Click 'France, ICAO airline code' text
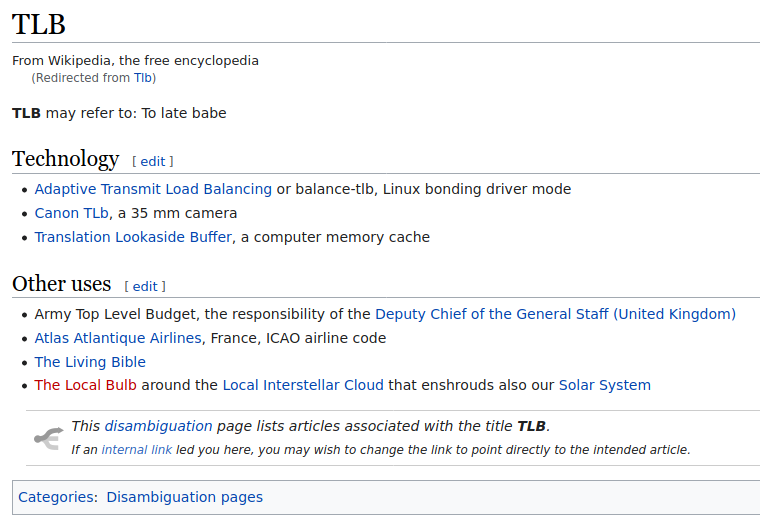 point(298,338)
